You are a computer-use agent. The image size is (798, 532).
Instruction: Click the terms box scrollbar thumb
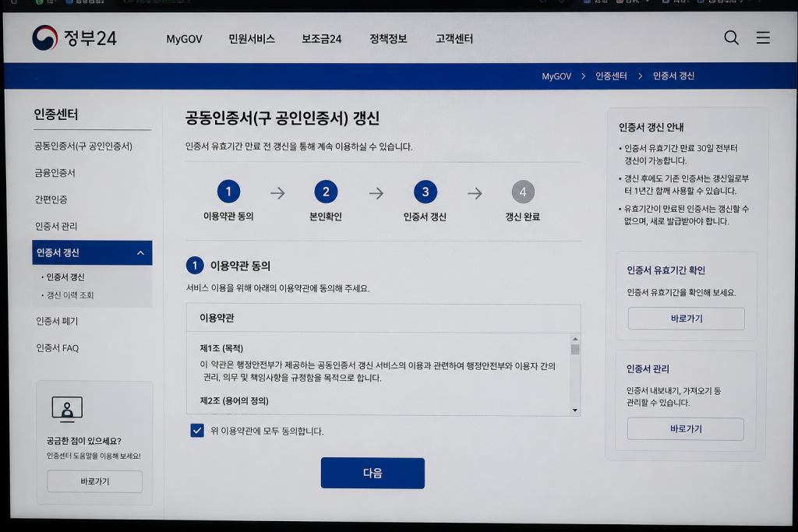click(575, 350)
